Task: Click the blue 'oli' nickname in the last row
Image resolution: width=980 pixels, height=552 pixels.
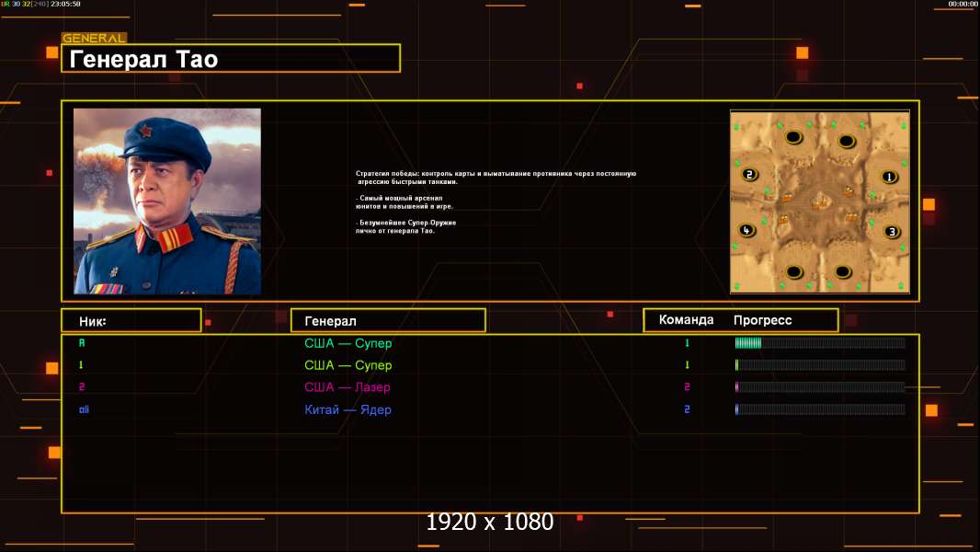Action: pyautogui.click(x=84, y=409)
